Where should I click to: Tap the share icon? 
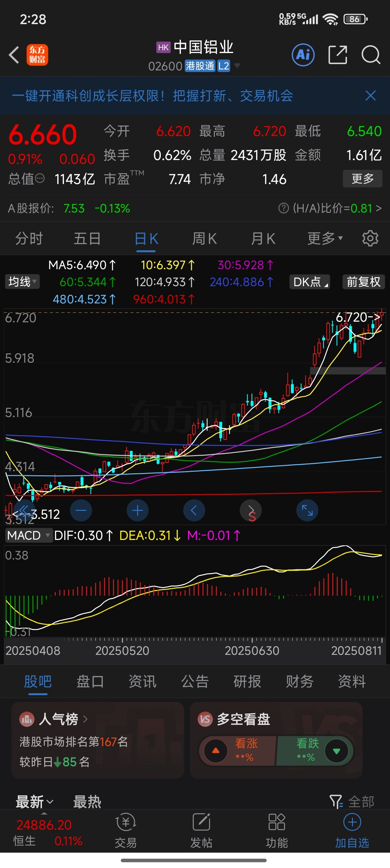coord(338,55)
